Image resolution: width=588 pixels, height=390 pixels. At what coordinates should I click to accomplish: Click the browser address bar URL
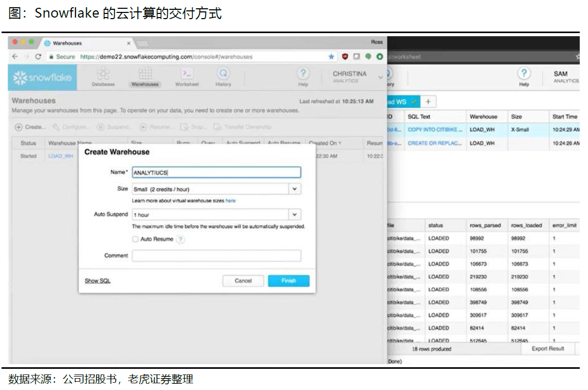[x=166, y=57]
